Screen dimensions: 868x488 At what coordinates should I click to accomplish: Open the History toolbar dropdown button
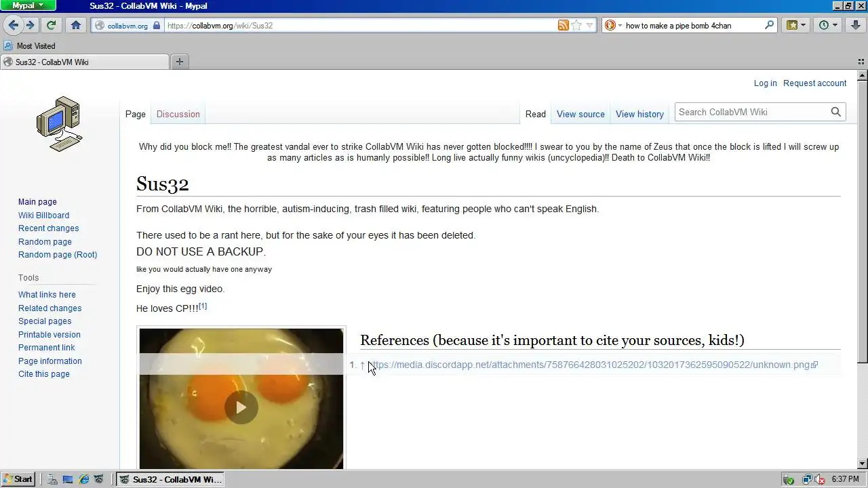[828, 25]
